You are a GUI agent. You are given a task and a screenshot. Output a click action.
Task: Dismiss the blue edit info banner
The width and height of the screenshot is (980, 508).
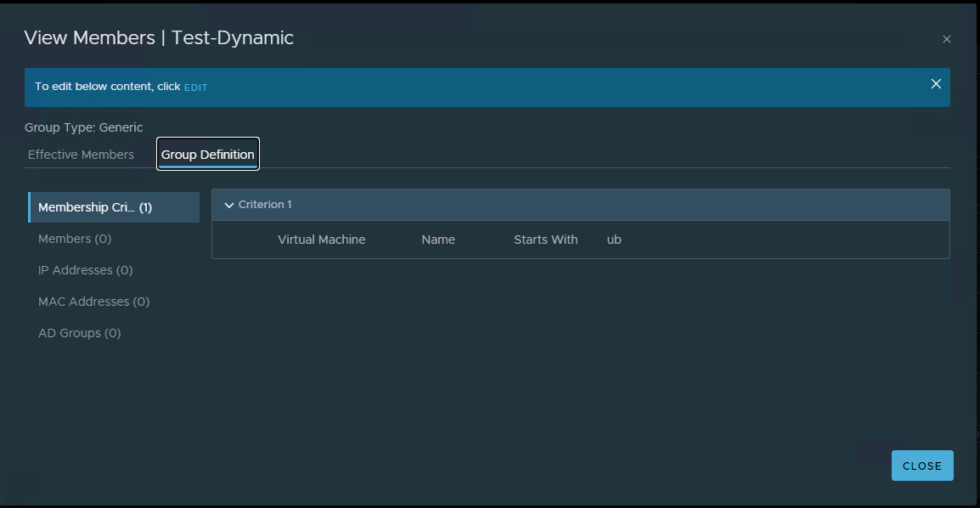936,84
